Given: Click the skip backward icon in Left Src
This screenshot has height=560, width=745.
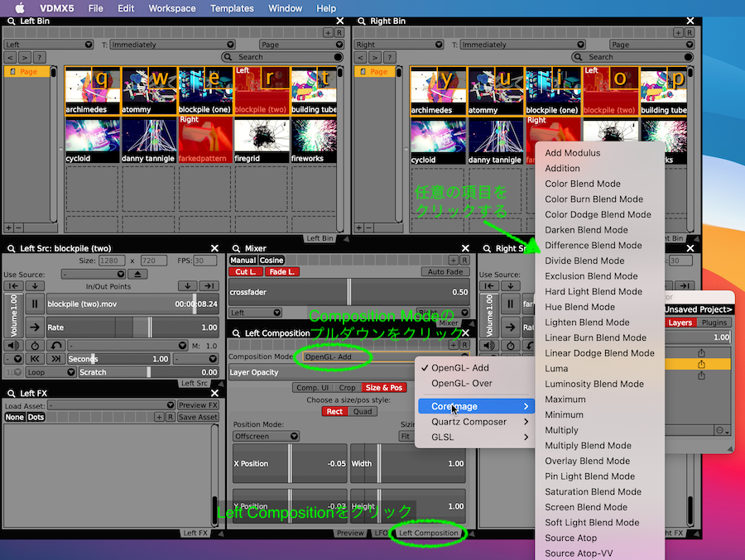Looking at the screenshot, I should [x=35, y=359].
